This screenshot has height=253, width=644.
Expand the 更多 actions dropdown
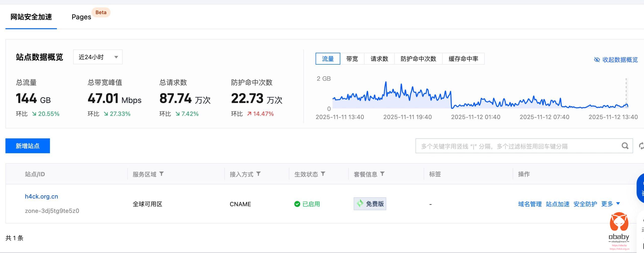[610, 204]
